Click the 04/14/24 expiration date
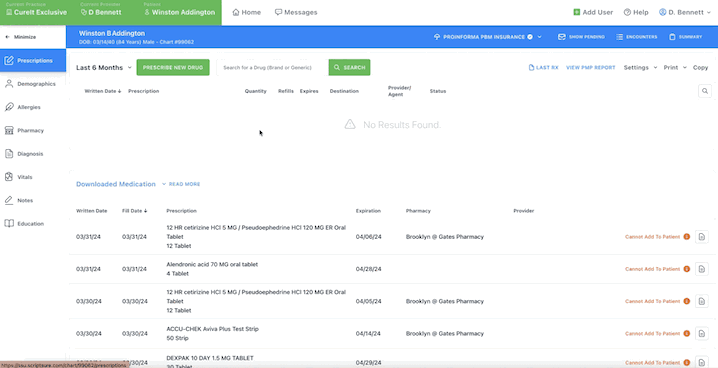This screenshot has height=368, width=718. pos(368,334)
